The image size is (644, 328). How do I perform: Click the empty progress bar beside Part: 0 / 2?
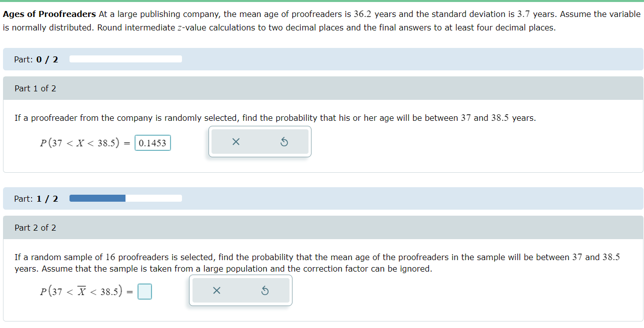(125, 59)
